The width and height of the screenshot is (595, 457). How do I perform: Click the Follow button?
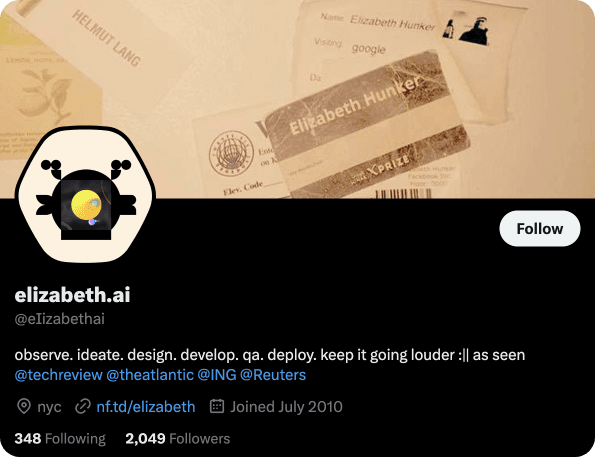(540, 228)
